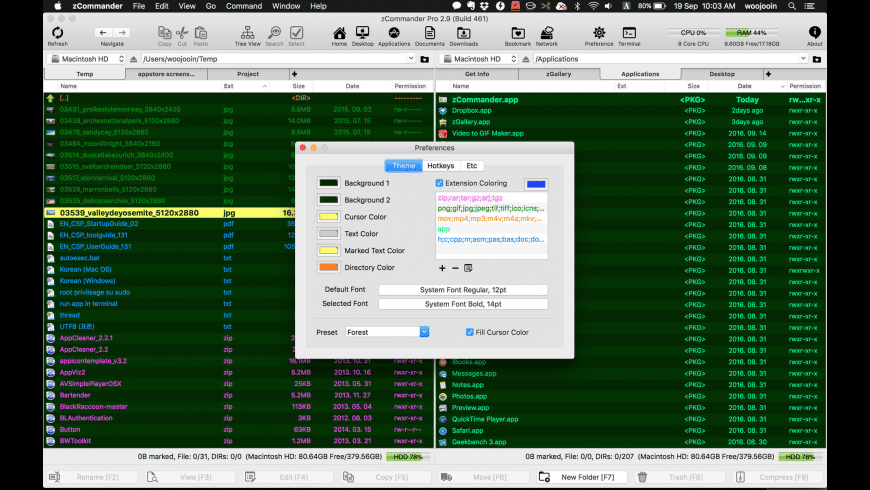Uncheck the Fill Cursor Color option
Image resolution: width=870 pixels, height=490 pixels.
[x=470, y=332]
